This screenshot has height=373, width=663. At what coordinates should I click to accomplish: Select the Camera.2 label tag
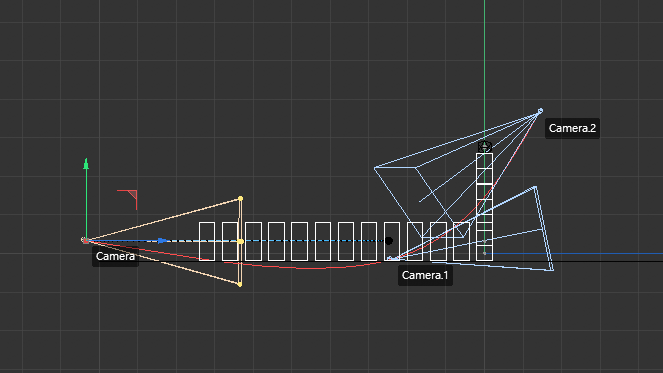coord(572,128)
